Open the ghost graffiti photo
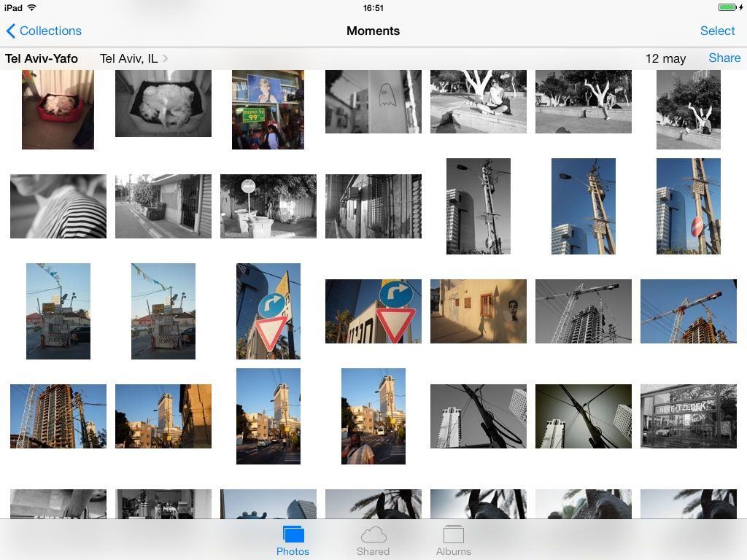The height and width of the screenshot is (560, 747). click(x=373, y=102)
